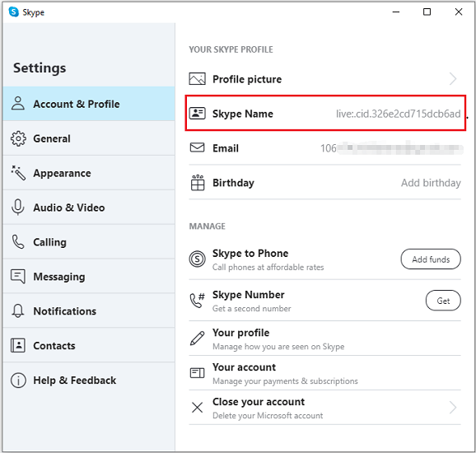The height and width of the screenshot is (453, 476).
Task: Expand Close your account chevron arrow
Action: [453, 408]
